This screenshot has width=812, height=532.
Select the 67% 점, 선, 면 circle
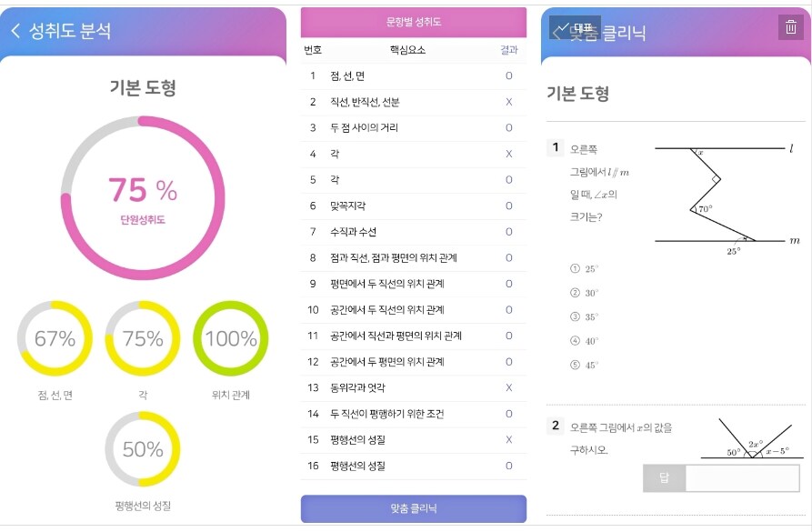(x=55, y=338)
